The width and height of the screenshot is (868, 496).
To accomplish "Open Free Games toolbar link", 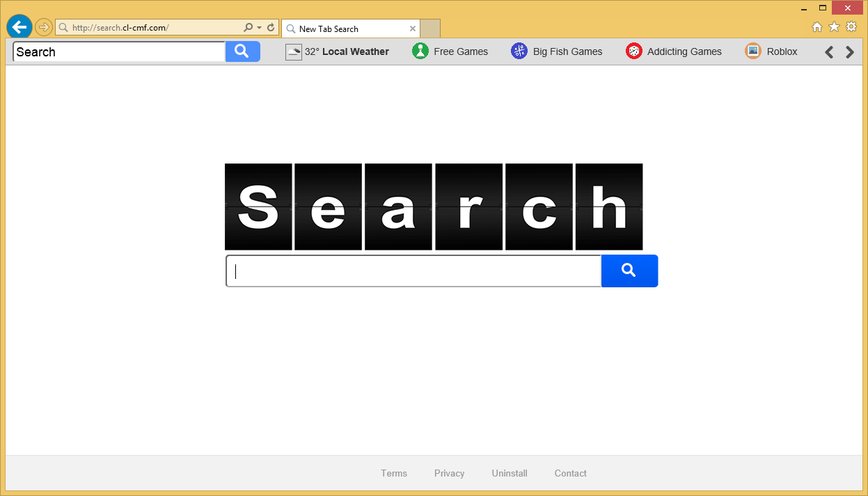I will coord(450,51).
